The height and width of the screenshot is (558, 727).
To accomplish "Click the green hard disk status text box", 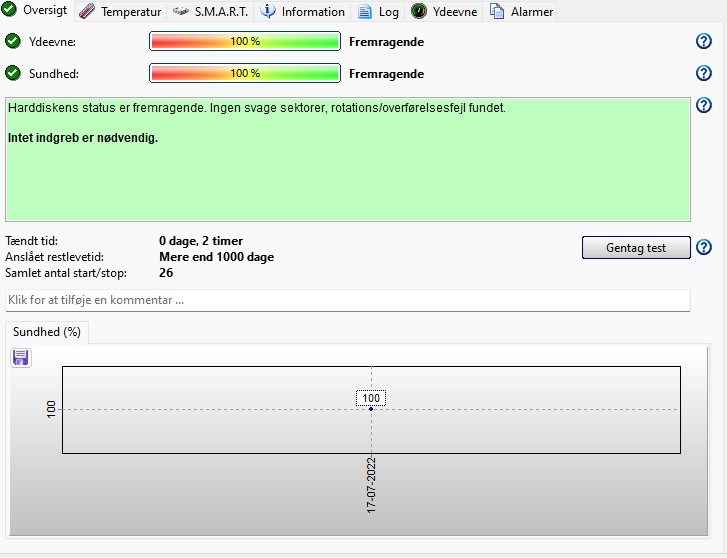I will click(x=348, y=159).
